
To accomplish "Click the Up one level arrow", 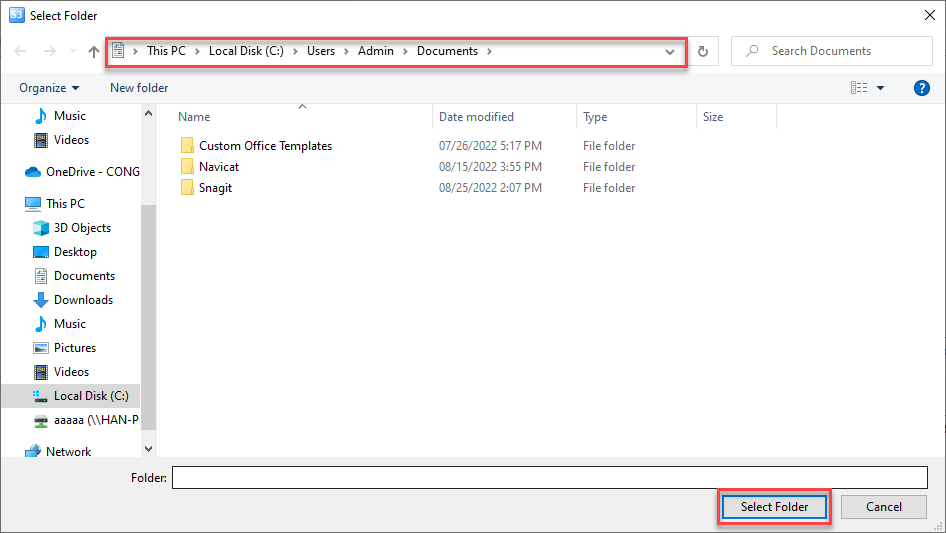I will tap(94, 51).
